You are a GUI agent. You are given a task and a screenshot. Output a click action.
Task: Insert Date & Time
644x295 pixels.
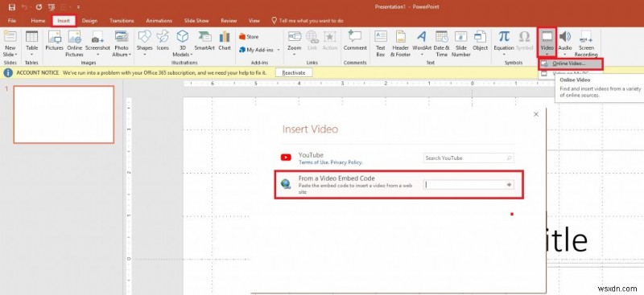[x=441, y=44]
